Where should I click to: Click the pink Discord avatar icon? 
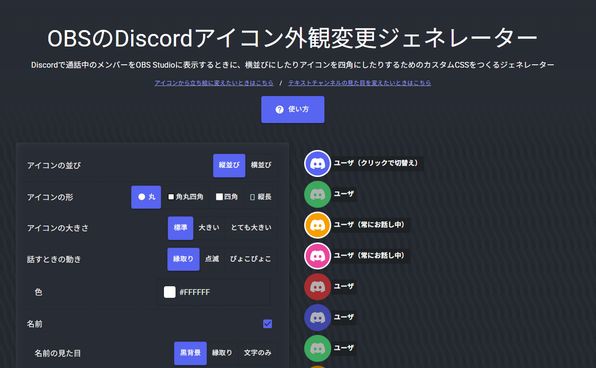coord(317,256)
